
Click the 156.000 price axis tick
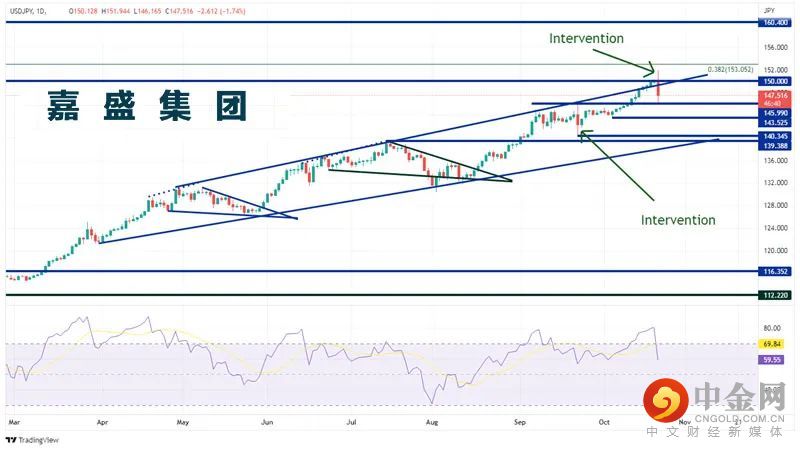pos(775,47)
